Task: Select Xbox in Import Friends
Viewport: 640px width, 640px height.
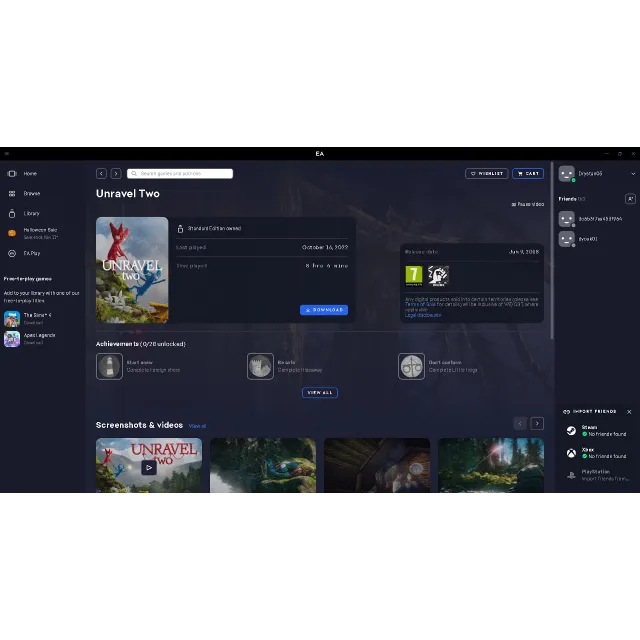Action: tap(596, 453)
